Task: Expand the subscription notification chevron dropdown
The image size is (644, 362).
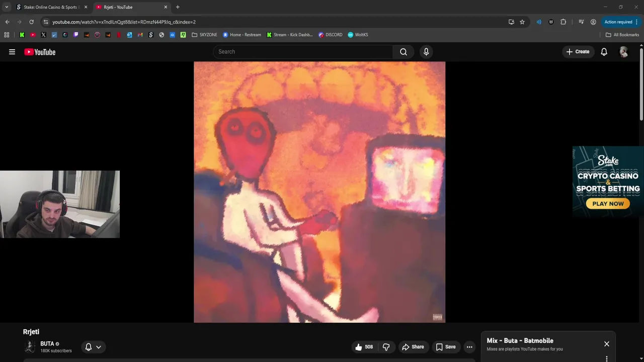Action: point(99,347)
